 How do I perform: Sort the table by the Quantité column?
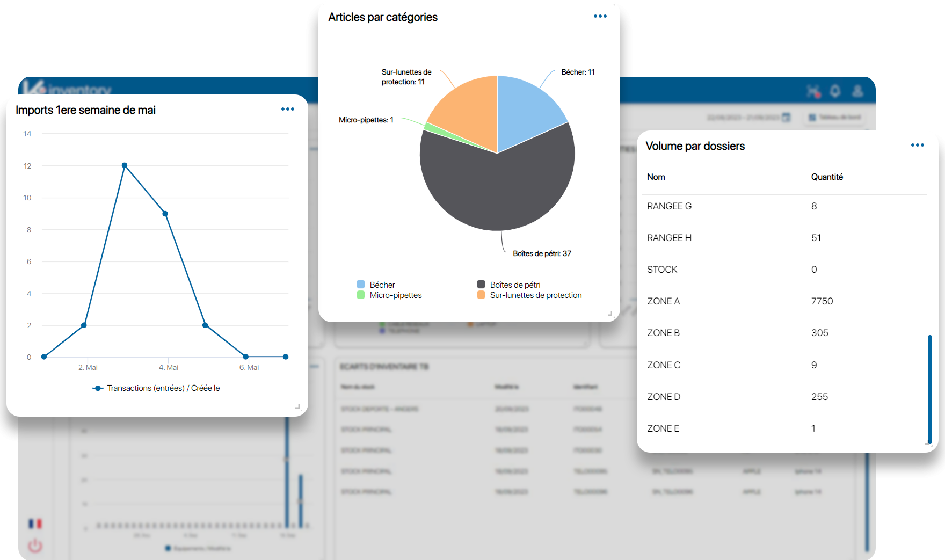[x=827, y=177]
